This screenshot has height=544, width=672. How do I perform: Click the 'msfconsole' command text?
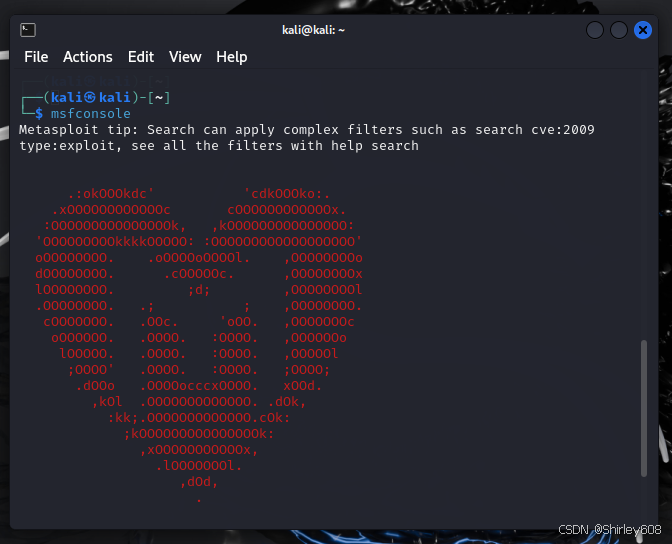click(x=90, y=114)
